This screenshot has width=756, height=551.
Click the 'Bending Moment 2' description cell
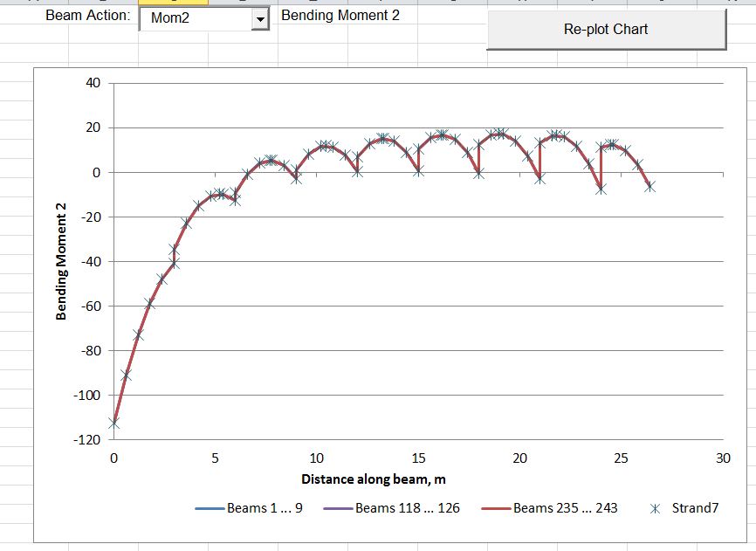click(x=340, y=15)
